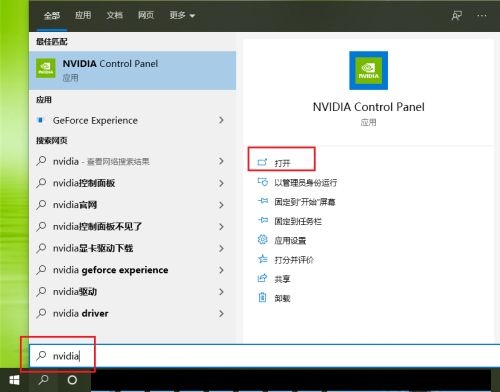
Task: Expand arrow beside nvidia驱动
Action: (x=221, y=292)
